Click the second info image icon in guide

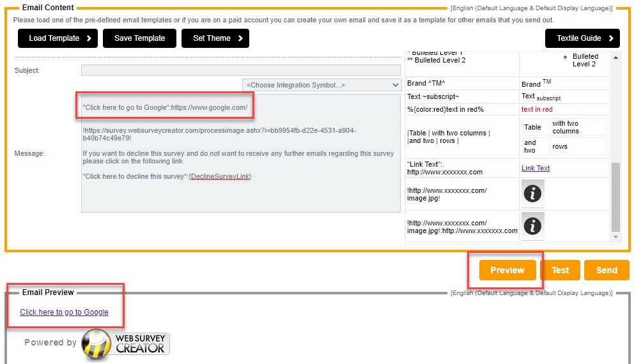click(532, 225)
